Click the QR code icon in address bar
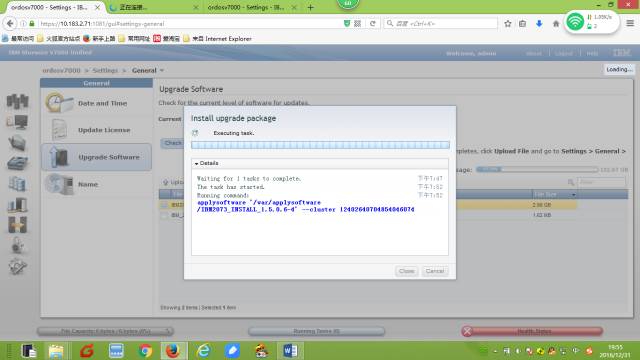The height and width of the screenshot is (360, 640). pyautogui.click(x=358, y=24)
